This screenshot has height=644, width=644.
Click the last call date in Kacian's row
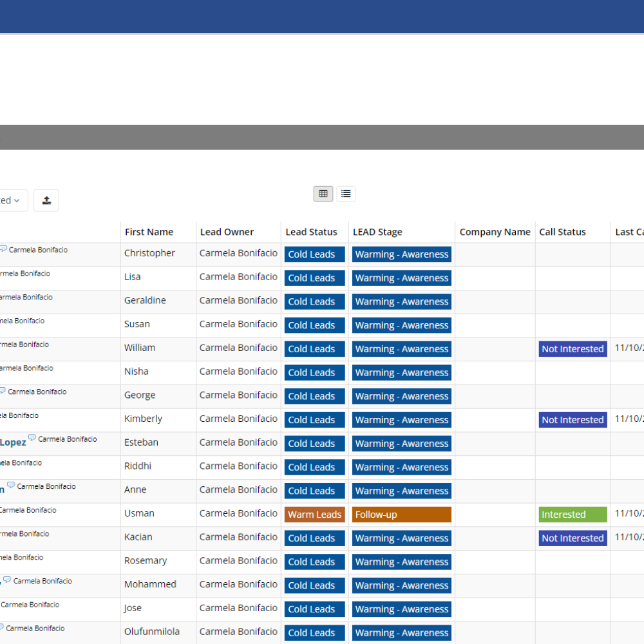[629, 537]
